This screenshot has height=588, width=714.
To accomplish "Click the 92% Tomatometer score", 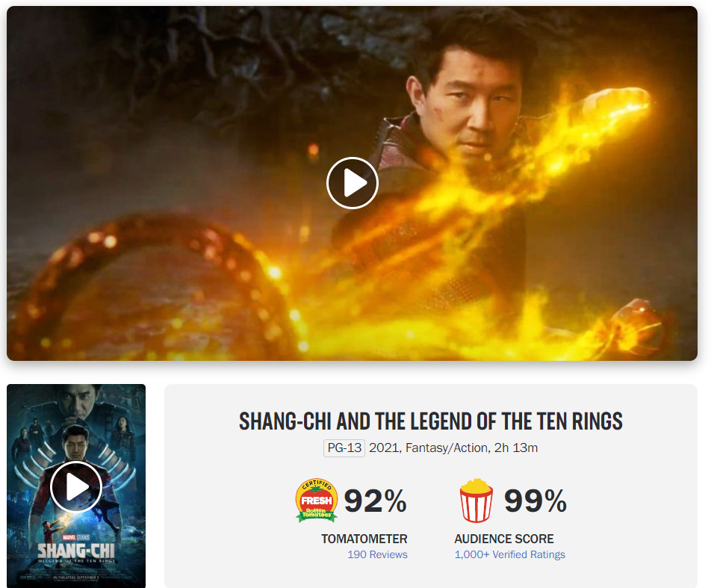I will click(375, 501).
